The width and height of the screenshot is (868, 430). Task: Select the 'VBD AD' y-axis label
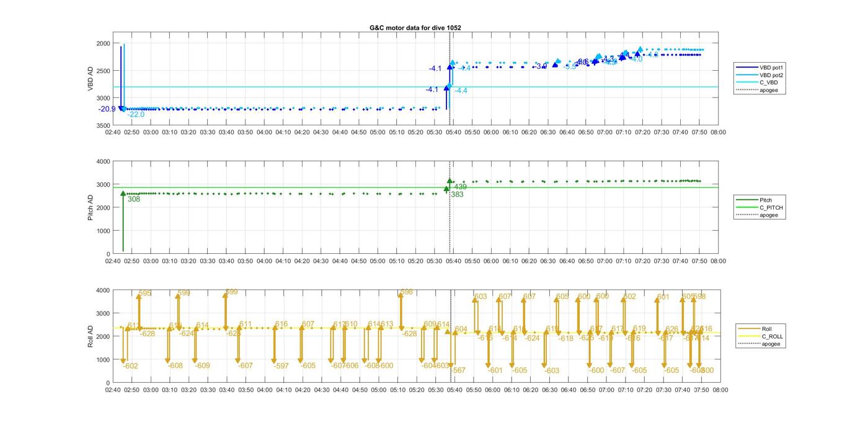90,79
